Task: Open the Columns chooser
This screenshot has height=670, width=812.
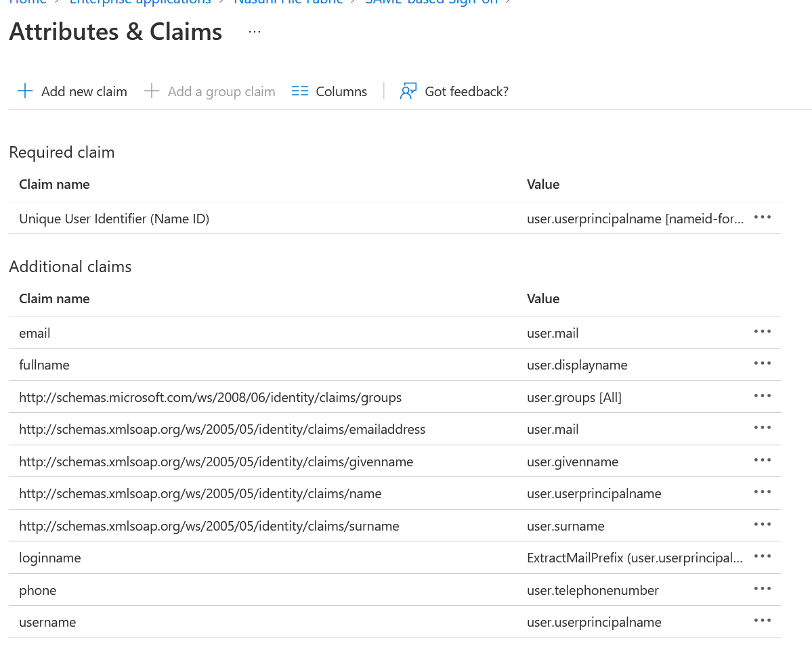Action: tap(329, 91)
